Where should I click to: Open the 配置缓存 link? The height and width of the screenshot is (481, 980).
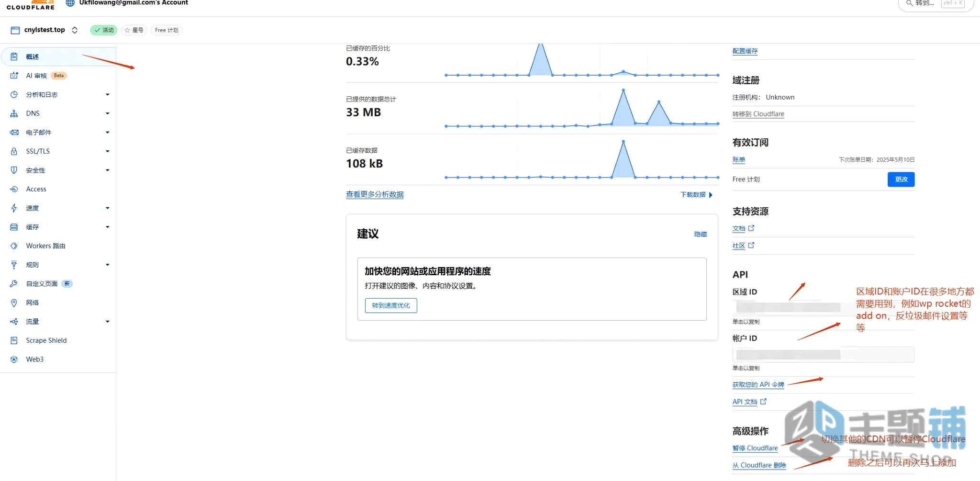pos(745,51)
